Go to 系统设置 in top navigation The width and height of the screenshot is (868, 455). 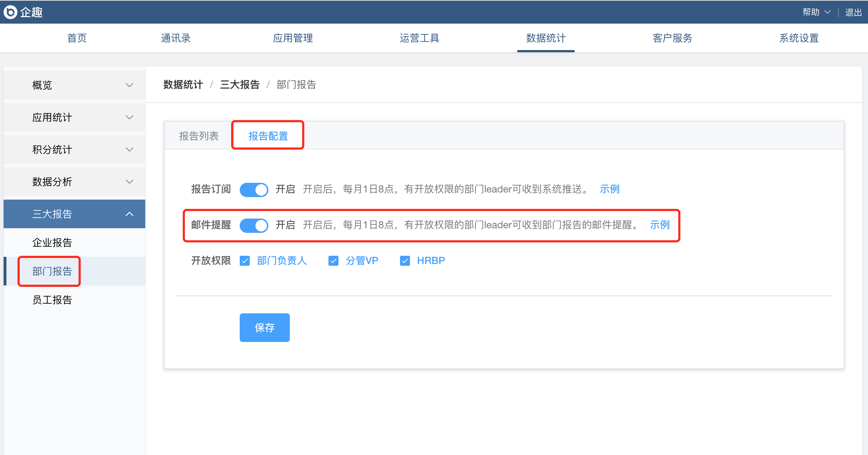799,38
